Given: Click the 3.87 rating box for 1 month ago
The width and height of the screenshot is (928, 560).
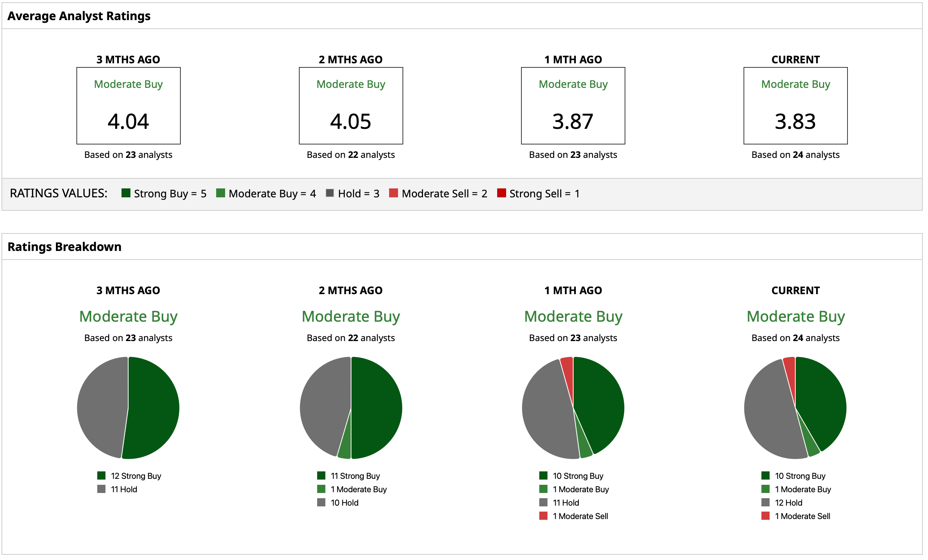Looking at the screenshot, I should (573, 106).
